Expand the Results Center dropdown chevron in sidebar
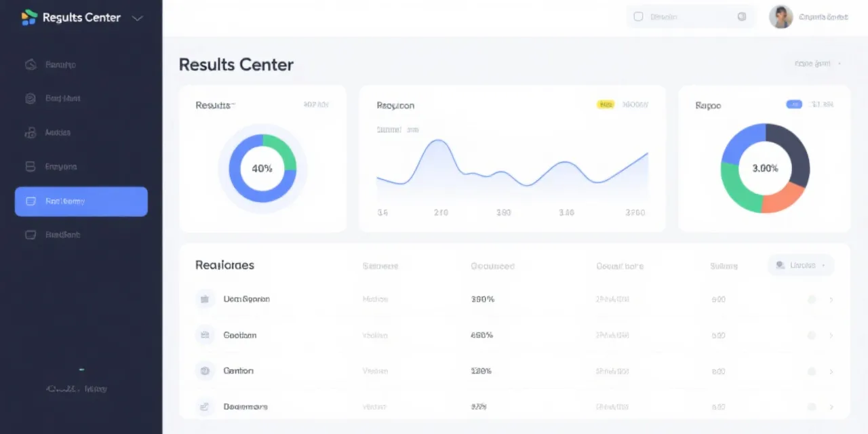The height and width of the screenshot is (434, 868). (137, 18)
